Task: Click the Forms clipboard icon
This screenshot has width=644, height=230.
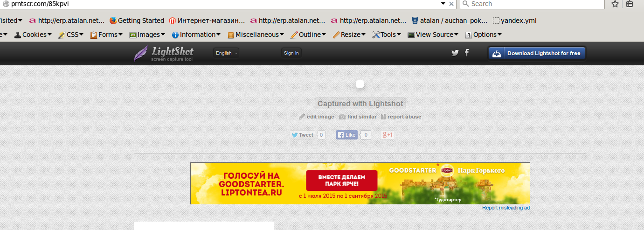Action: coord(93,35)
